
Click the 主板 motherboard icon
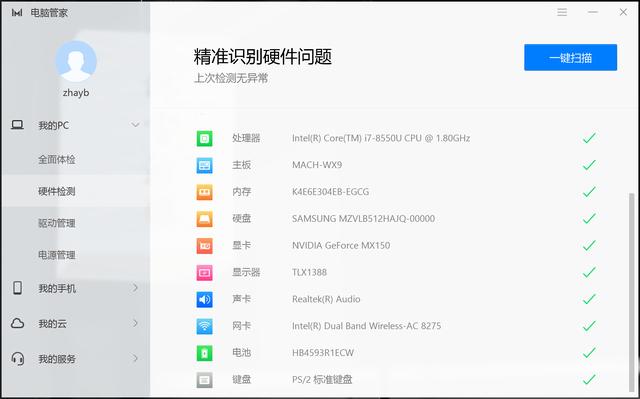pos(204,165)
